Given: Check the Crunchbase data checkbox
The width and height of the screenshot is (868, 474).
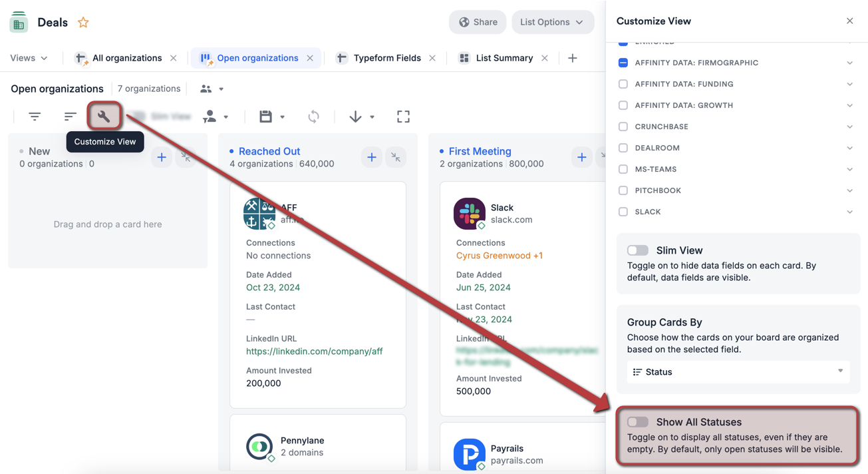Looking at the screenshot, I should [x=623, y=126].
